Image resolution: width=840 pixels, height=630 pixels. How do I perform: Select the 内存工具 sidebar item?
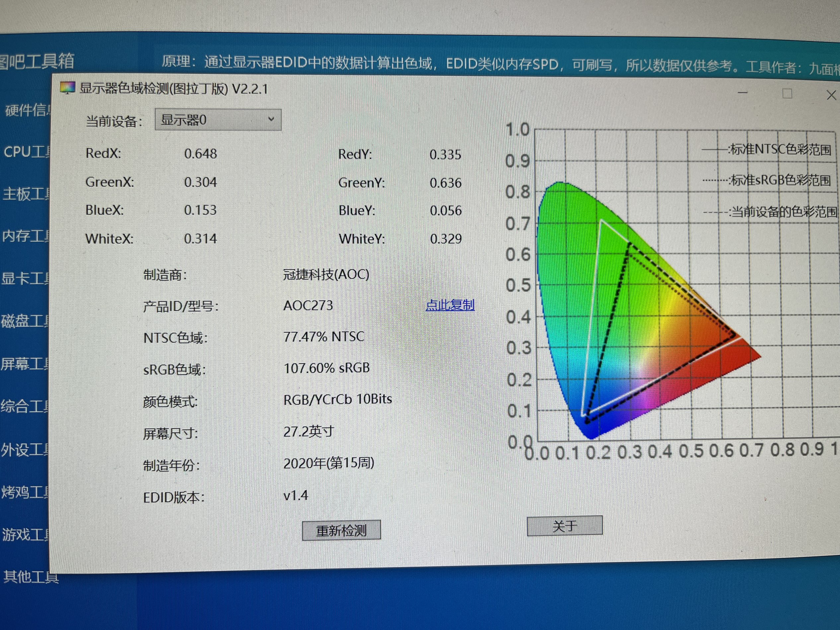(x=25, y=236)
